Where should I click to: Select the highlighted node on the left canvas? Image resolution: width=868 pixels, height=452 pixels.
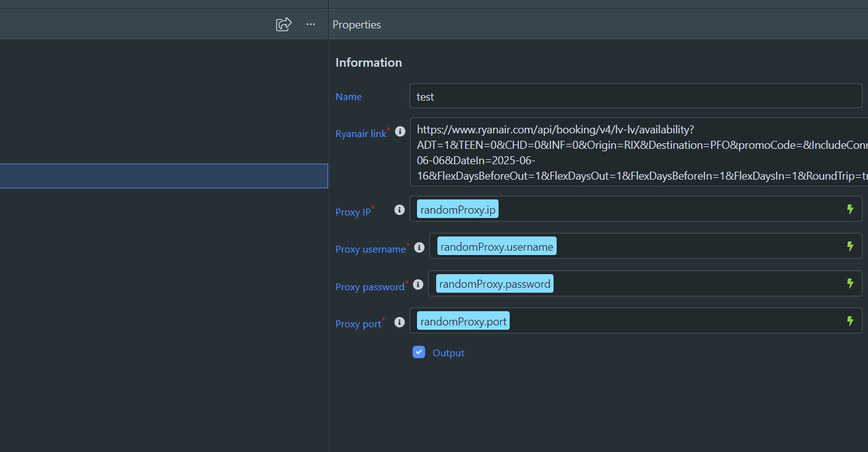(164, 176)
